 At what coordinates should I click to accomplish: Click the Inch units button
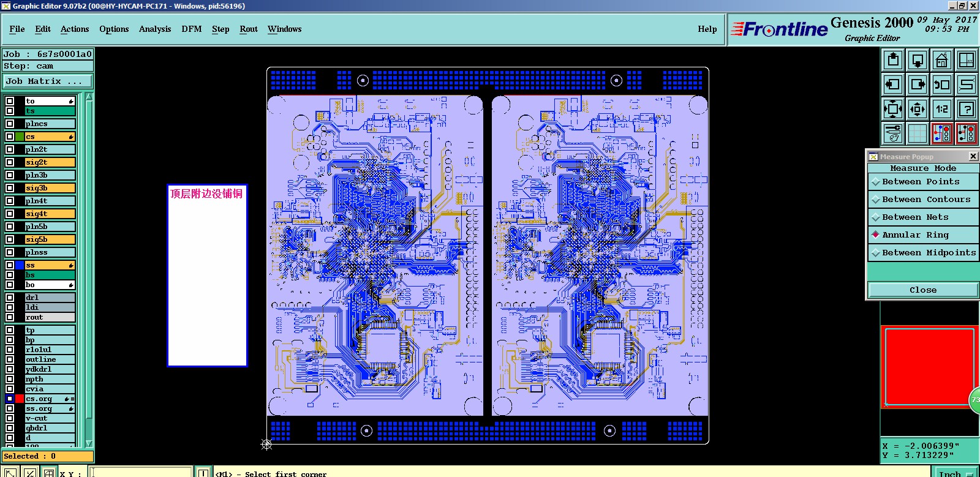tap(956, 473)
